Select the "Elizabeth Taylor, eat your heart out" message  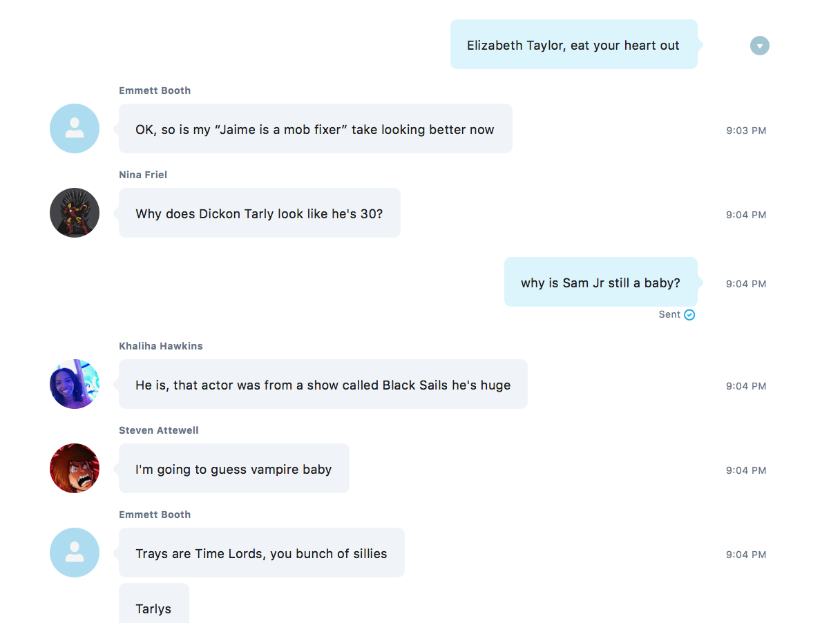tap(573, 46)
